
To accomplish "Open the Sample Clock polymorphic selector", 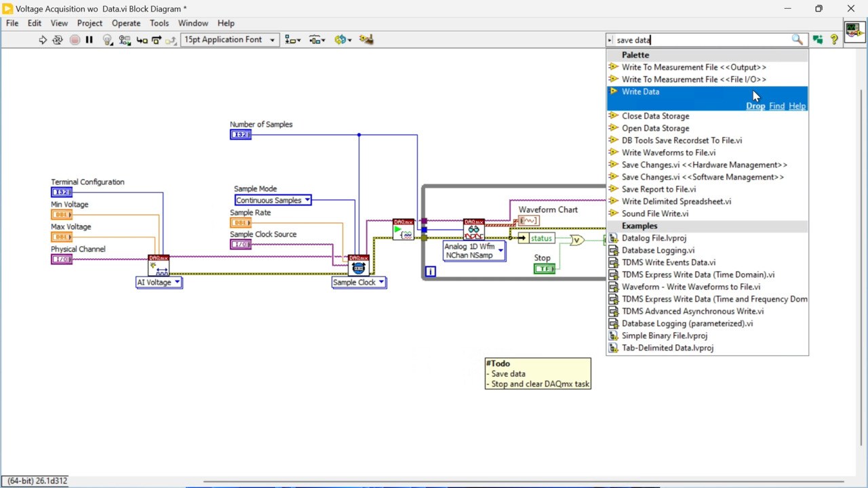I will click(359, 283).
